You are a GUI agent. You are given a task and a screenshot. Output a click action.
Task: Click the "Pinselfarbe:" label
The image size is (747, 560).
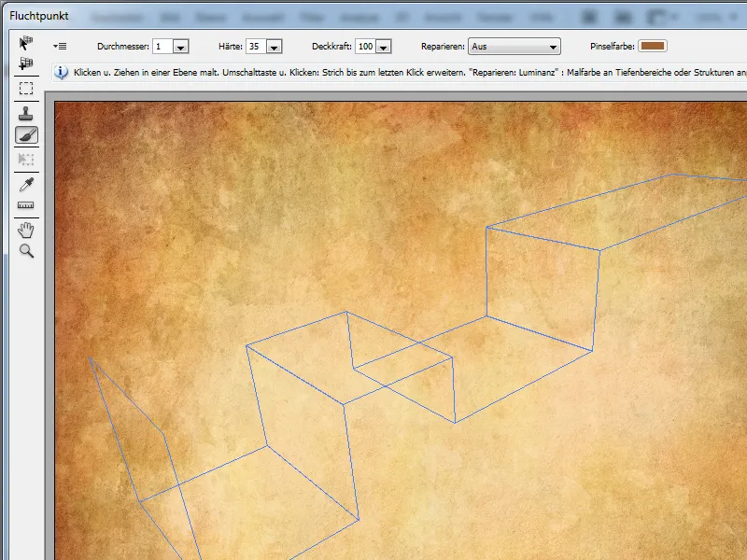pyautogui.click(x=613, y=47)
